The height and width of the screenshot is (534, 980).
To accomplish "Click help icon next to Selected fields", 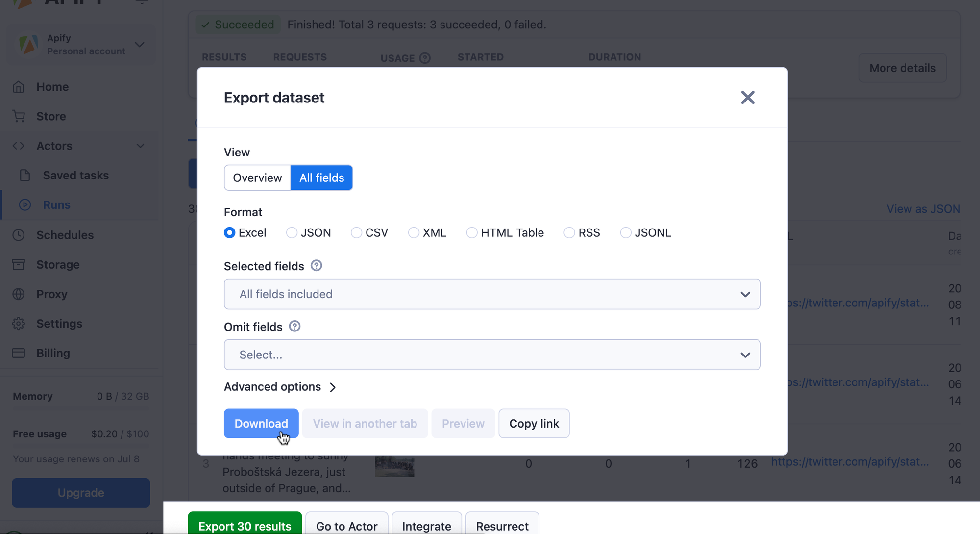I will click(317, 266).
